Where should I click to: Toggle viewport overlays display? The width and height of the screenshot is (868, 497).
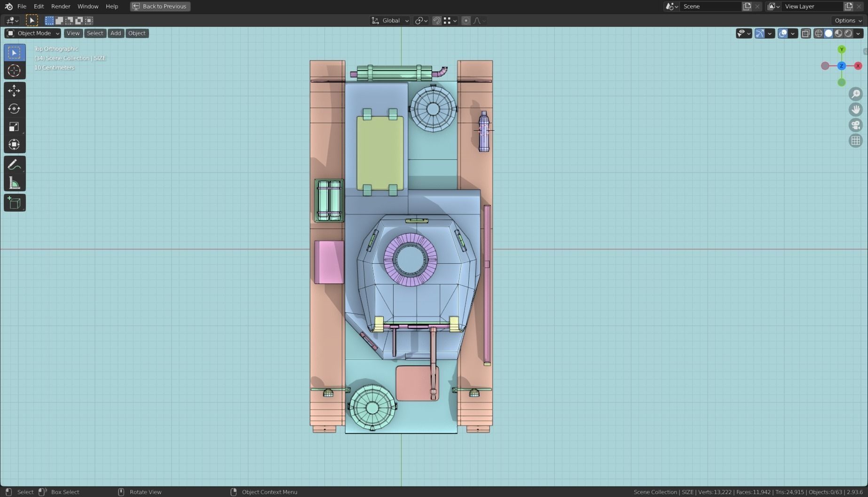(783, 33)
